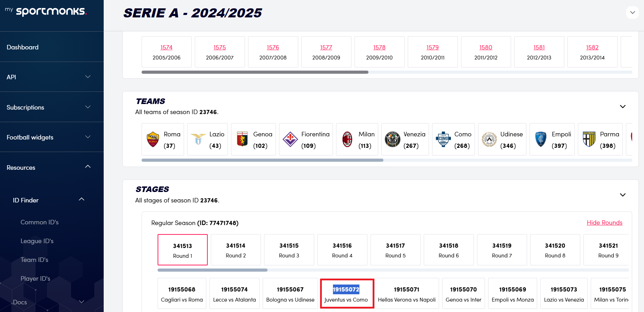Select Round 5 card 341517

pos(396,250)
